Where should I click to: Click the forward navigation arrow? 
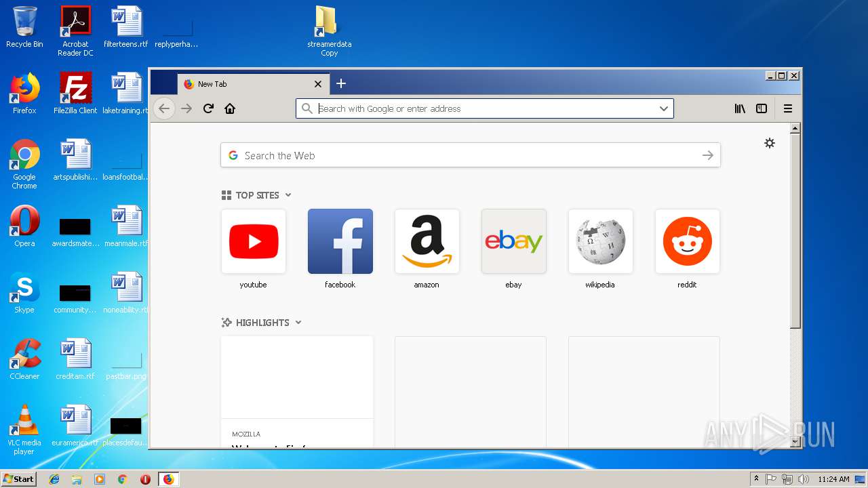coord(186,108)
